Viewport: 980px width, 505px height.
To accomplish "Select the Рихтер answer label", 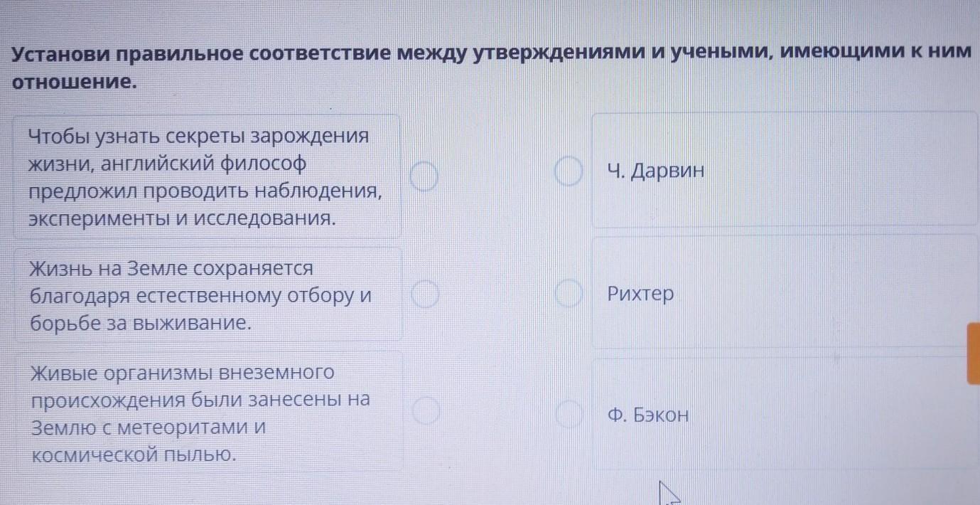I will [640, 294].
